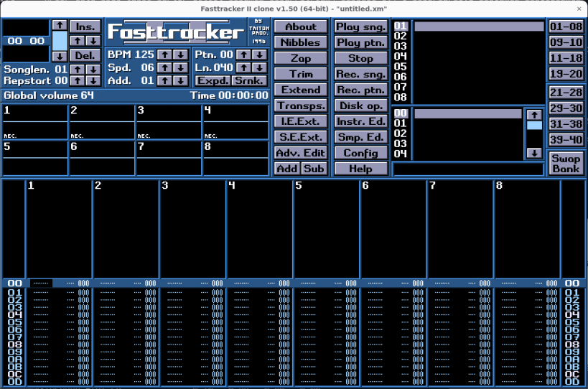Select instrument bank 31-38
Image resolution: width=588 pixels, height=389 pixels.
pyautogui.click(x=566, y=123)
